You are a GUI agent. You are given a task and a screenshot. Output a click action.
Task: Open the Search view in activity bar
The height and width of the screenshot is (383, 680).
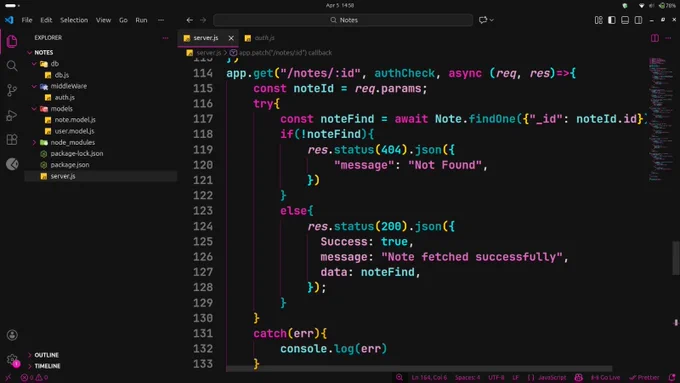tap(12, 66)
